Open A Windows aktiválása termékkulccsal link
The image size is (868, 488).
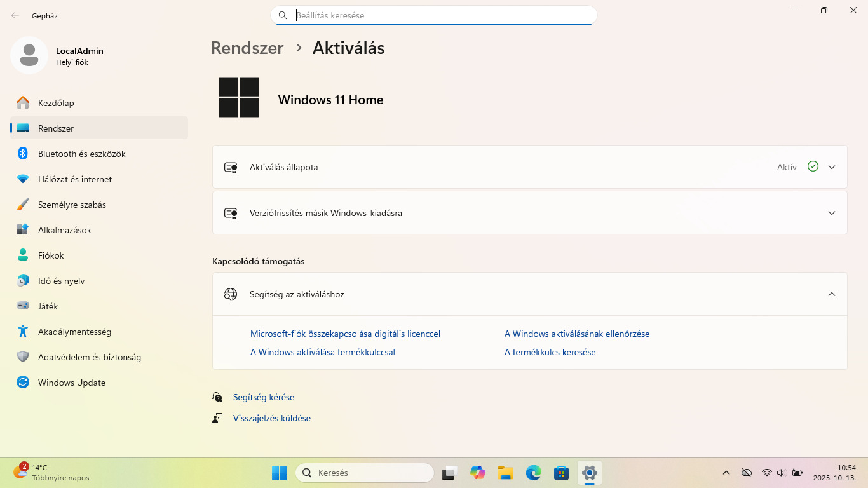[x=323, y=352]
